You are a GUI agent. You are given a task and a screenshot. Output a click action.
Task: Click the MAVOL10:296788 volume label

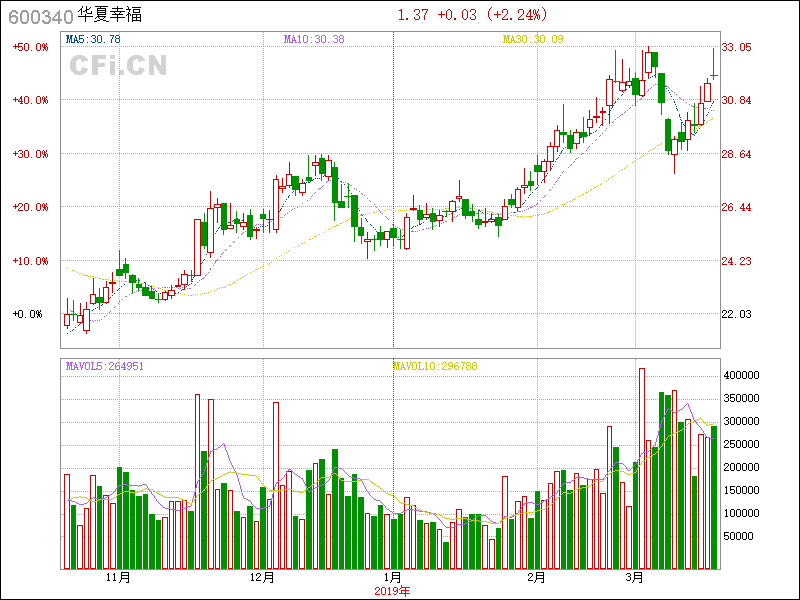point(435,366)
